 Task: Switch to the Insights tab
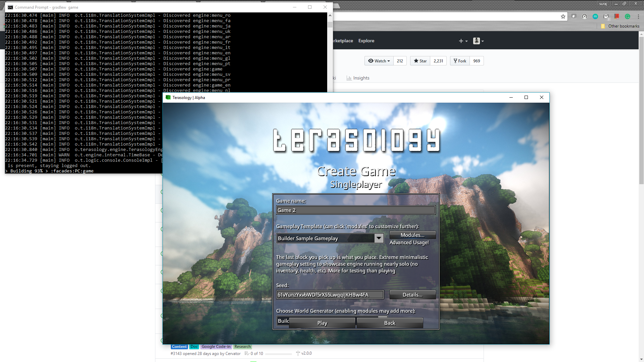coord(358,78)
